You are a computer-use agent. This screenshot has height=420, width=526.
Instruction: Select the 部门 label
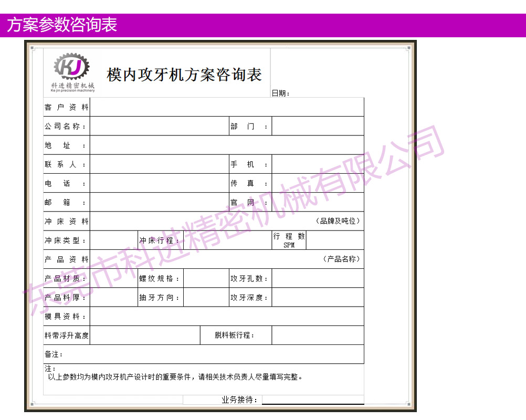pyautogui.click(x=249, y=127)
